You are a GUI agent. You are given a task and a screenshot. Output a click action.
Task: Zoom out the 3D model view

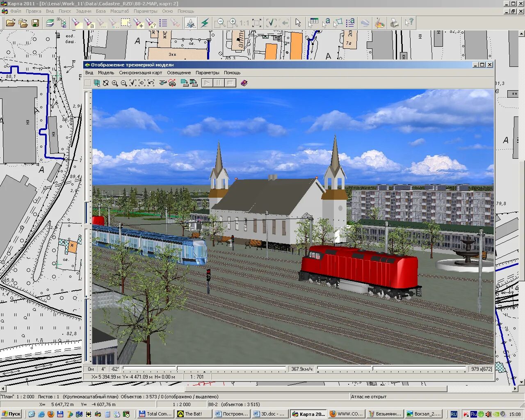click(124, 83)
